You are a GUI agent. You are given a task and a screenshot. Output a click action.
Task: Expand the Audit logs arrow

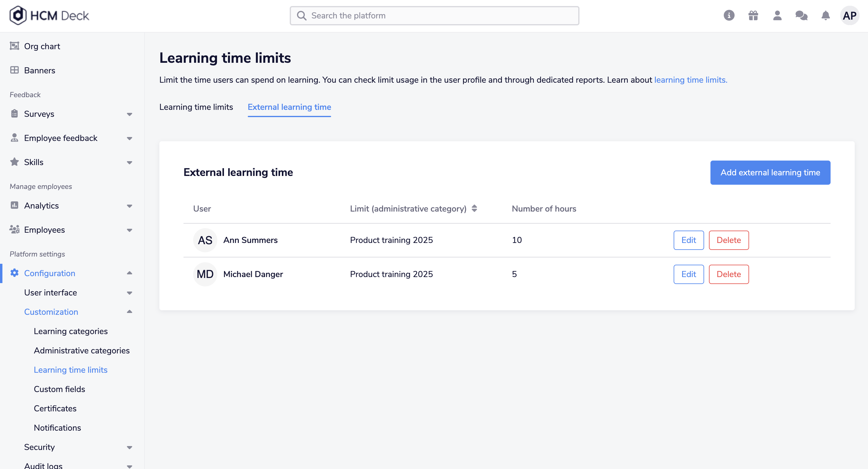(129, 466)
